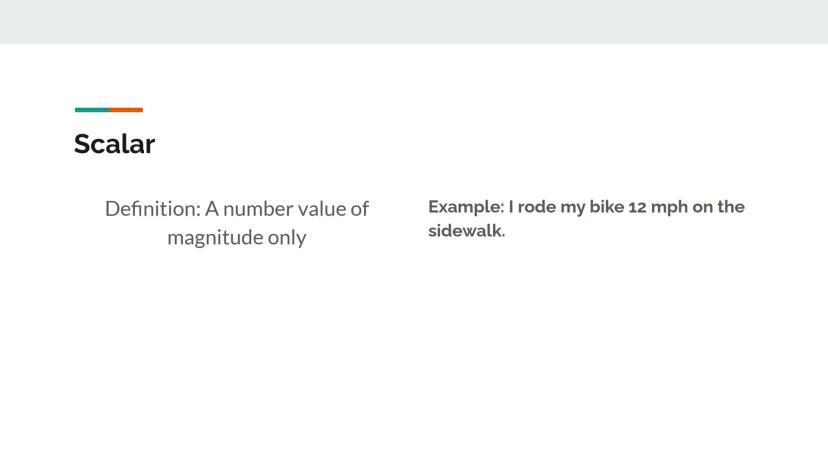Viewport: 828px width, 466px height.
Task: Click the teal segment of the accent line
Action: point(91,110)
